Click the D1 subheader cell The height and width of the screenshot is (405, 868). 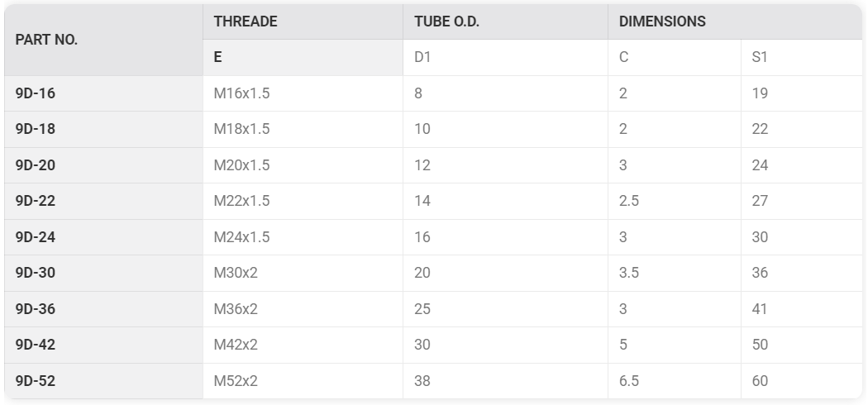tap(505, 58)
